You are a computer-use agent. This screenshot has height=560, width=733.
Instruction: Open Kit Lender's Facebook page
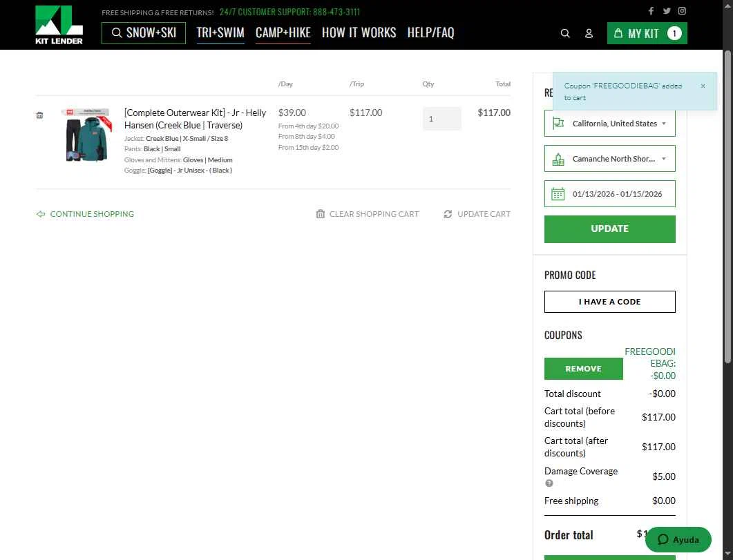pos(651,11)
